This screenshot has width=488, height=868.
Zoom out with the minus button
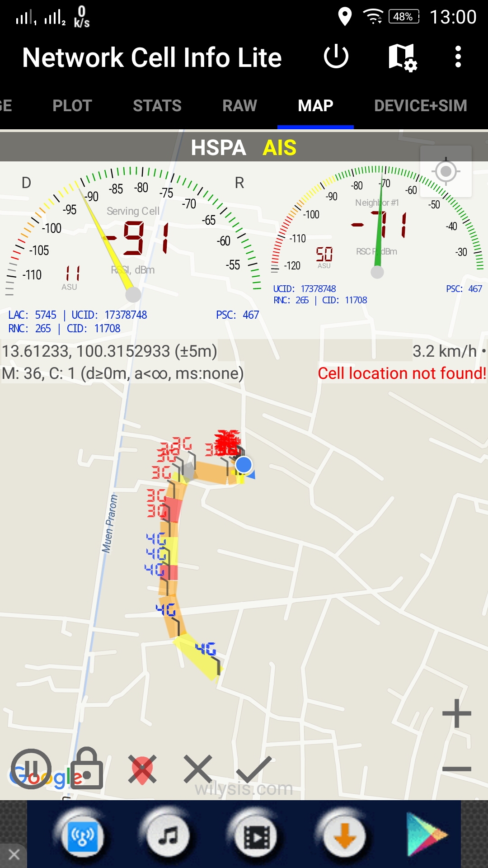(x=457, y=769)
